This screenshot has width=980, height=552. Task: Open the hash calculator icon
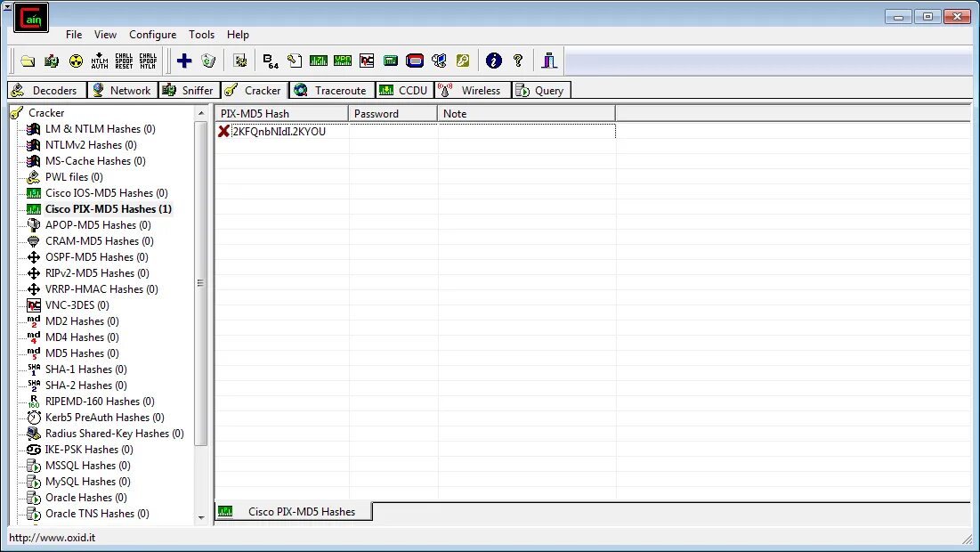click(391, 61)
